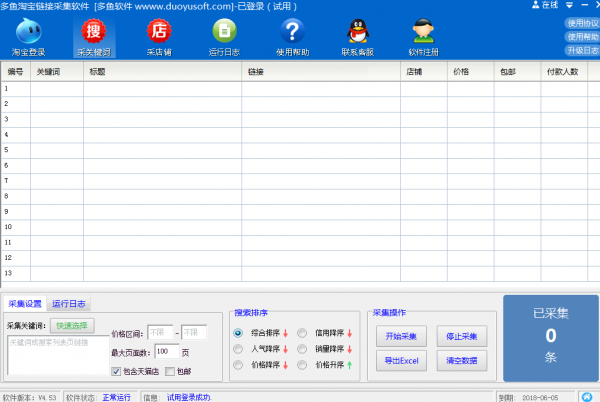This screenshot has width=600, height=402.
Task: Click the 已采集 0 条 counter panel
Action: click(551, 338)
